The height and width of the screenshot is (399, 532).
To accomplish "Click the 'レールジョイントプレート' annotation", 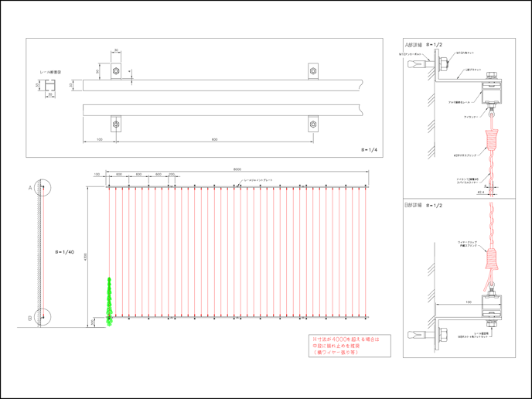I will click(x=257, y=180).
